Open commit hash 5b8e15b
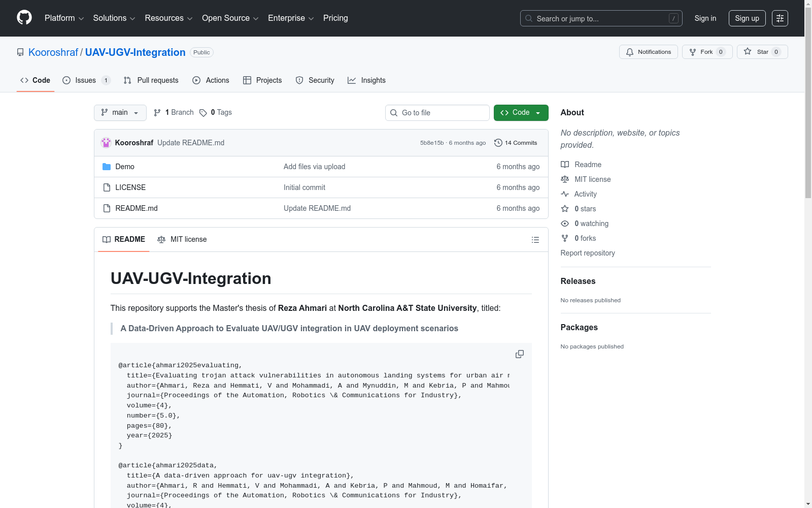Screen dimensions: 812x508 pos(432,143)
